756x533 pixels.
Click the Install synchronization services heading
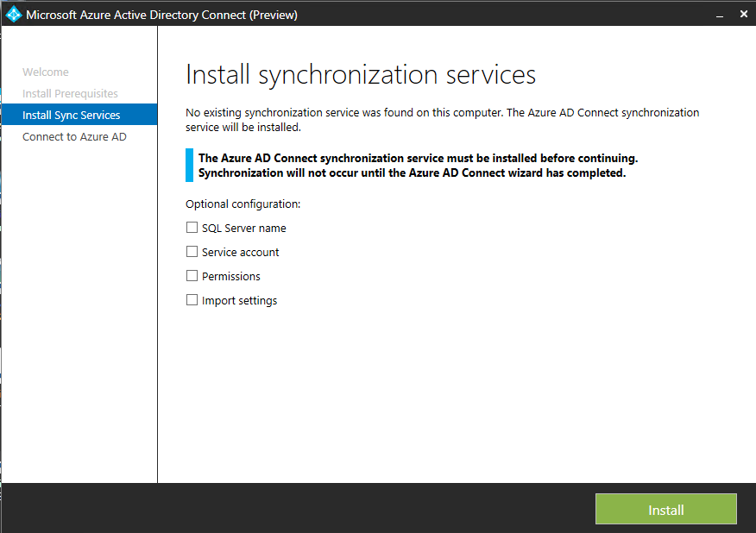(x=361, y=75)
